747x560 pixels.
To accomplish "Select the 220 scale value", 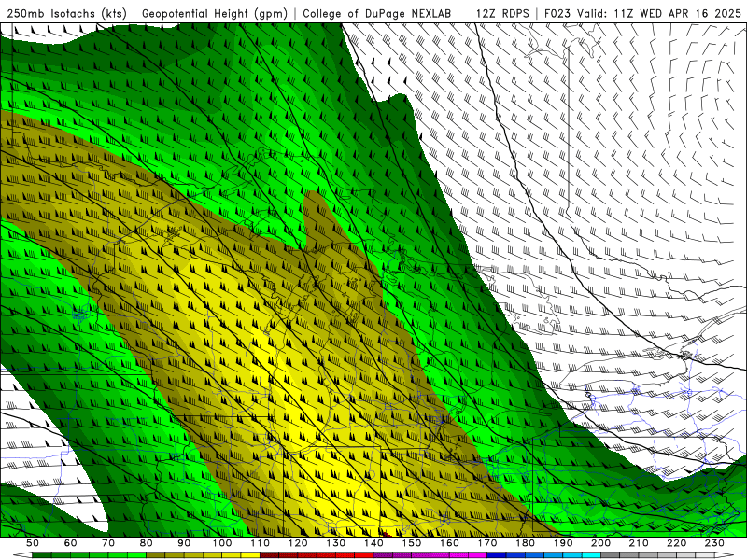I will pyautogui.click(x=676, y=543).
